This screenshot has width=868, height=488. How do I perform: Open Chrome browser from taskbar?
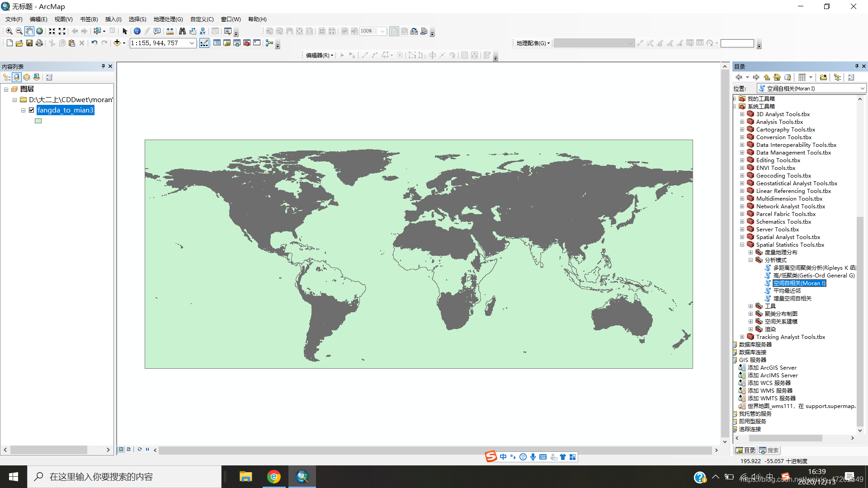pyautogui.click(x=274, y=477)
